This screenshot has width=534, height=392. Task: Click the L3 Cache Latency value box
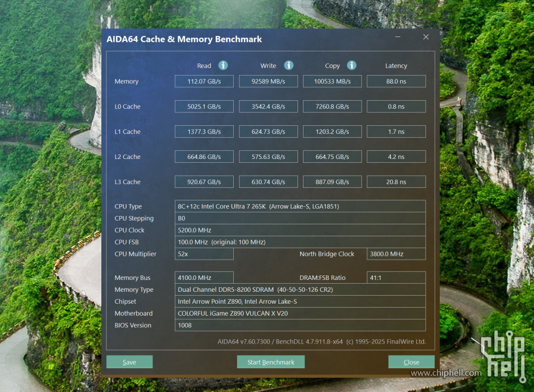397,182
